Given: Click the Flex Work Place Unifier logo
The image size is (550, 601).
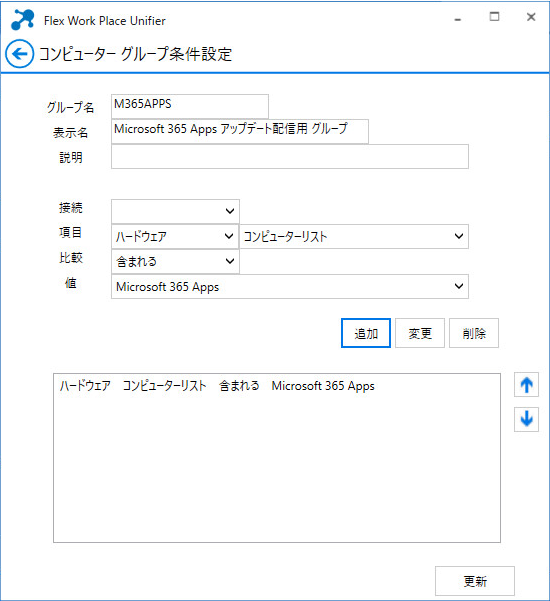Looking at the screenshot, I should [23, 20].
